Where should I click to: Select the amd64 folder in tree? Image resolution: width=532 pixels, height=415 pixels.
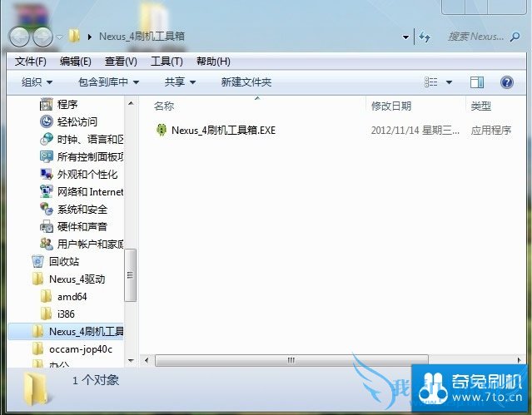[72, 297]
